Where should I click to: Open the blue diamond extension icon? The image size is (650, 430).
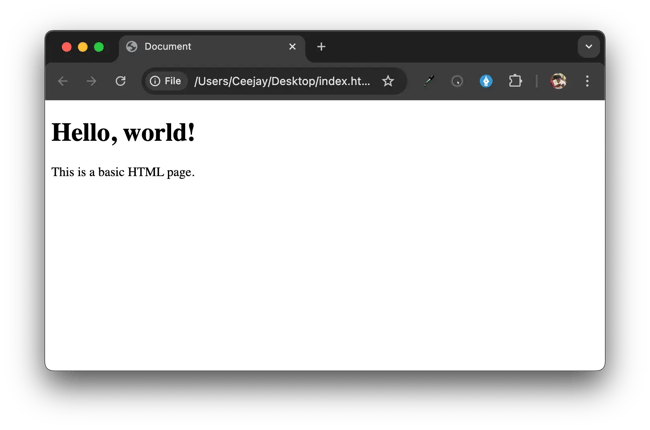coord(486,81)
